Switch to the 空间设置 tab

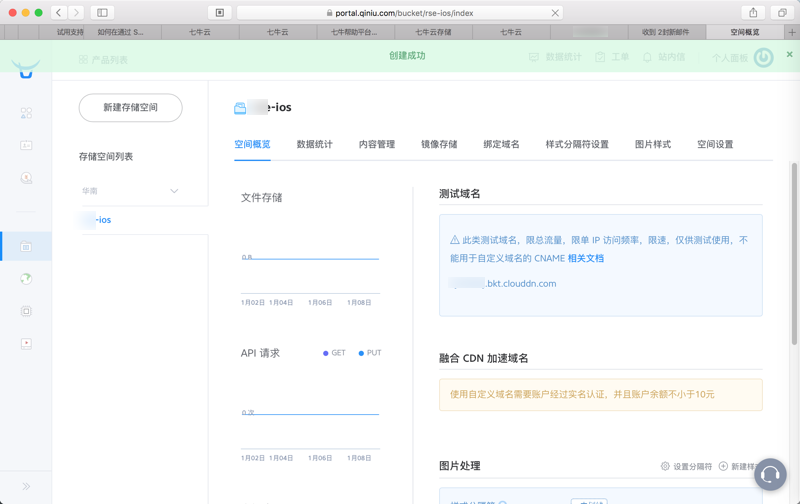coord(714,144)
